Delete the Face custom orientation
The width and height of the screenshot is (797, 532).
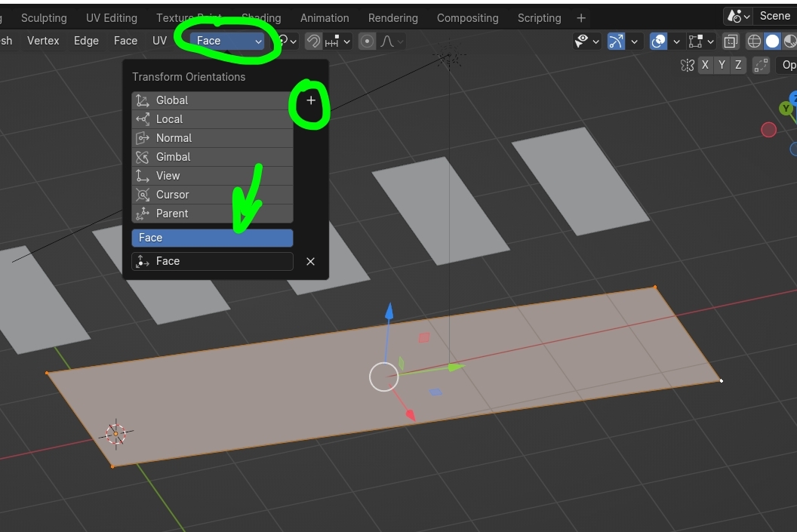[x=310, y=261]
